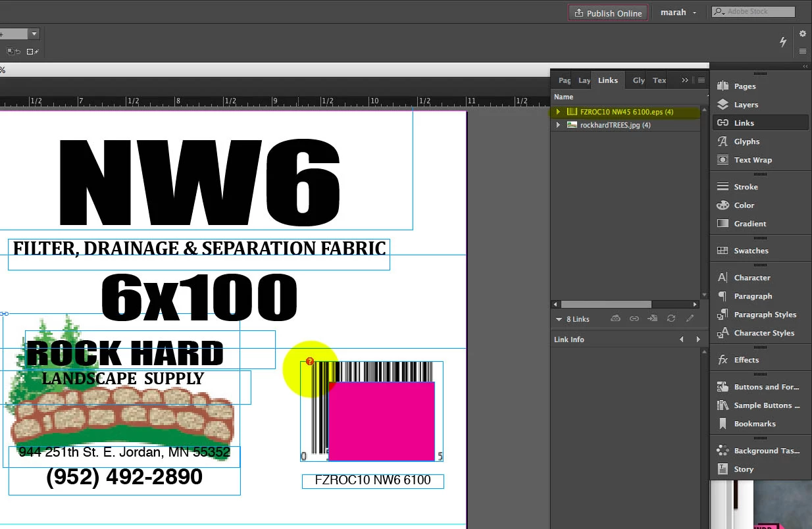Open the control panel flyout menu

tap(803, 51)
